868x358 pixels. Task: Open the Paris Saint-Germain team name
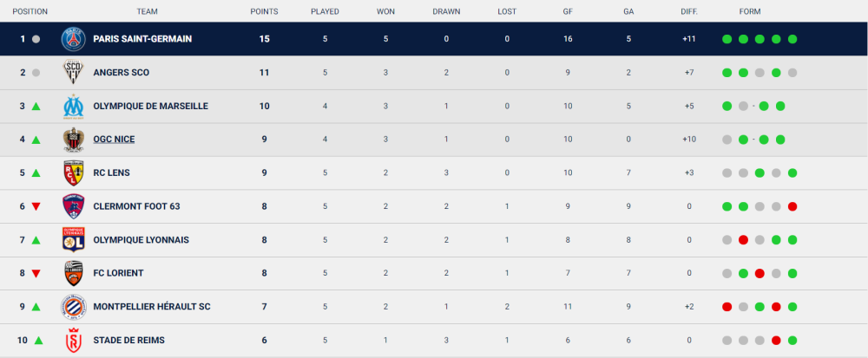click(x=142, y=39)
